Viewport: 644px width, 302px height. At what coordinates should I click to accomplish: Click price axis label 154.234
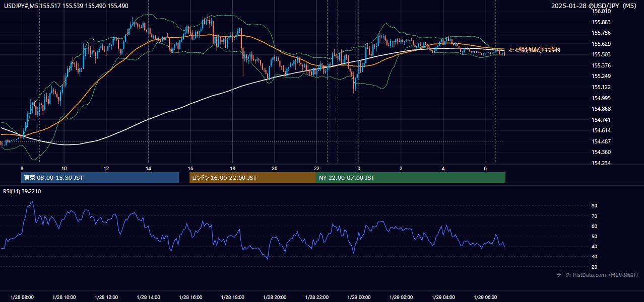point(601,163)
